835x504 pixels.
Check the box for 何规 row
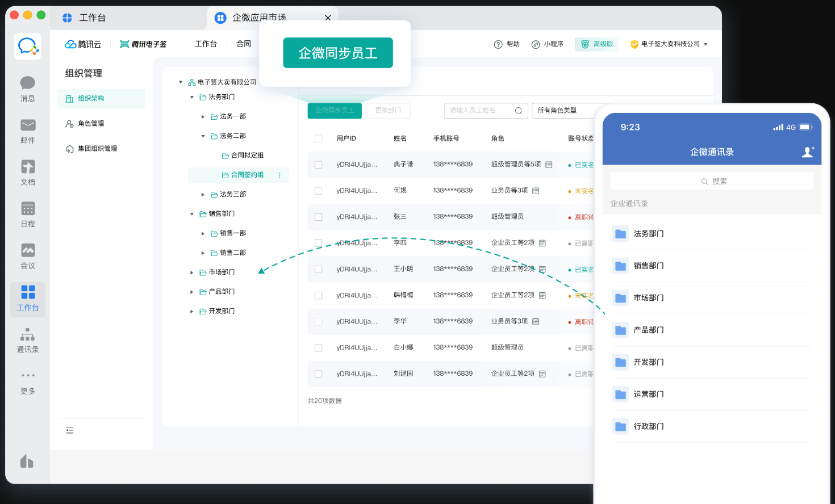click(x=319, y=191)
